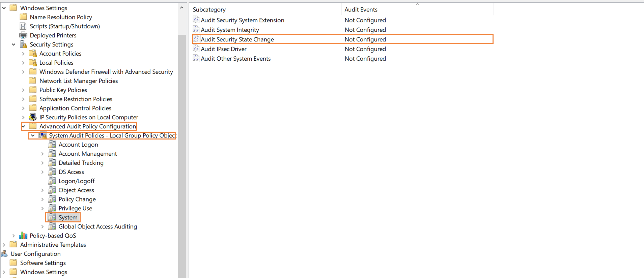644x278 pixels.
Task: Click the Policy Change category icon
Action: (x=52, y=199)
